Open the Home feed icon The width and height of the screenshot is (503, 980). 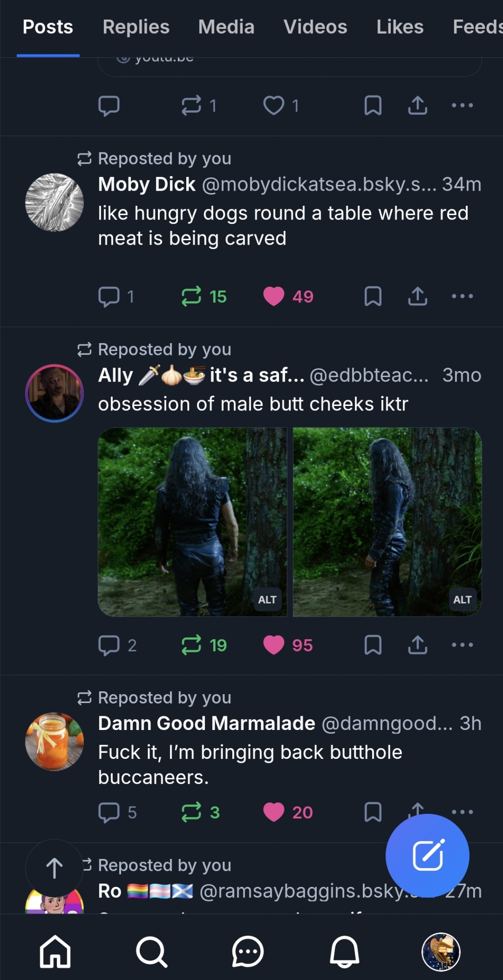coord(55,952)
